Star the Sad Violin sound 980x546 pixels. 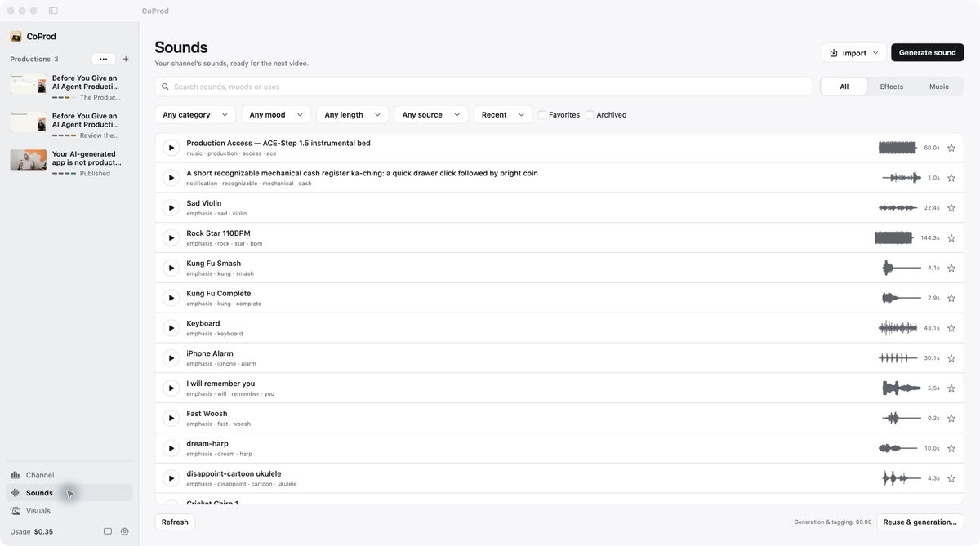[951, 208]
